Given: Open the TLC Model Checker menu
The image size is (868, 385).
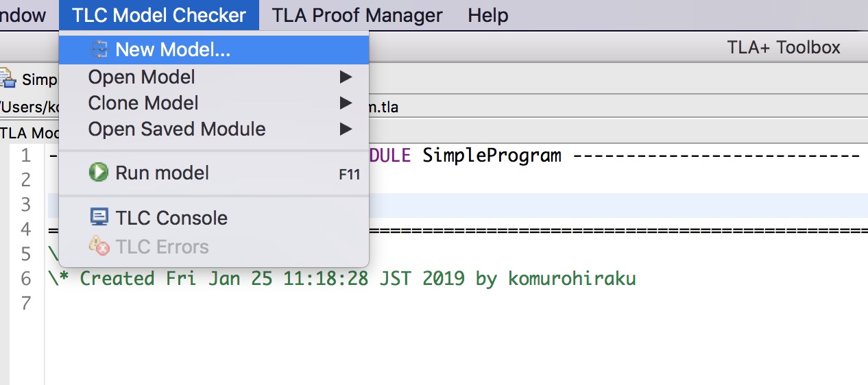Looking at the screenshot, I should [159, 15].
